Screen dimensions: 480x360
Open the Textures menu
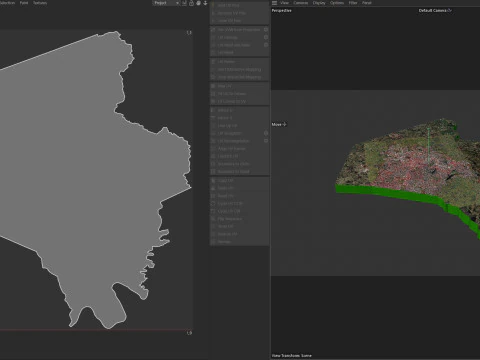40,3
